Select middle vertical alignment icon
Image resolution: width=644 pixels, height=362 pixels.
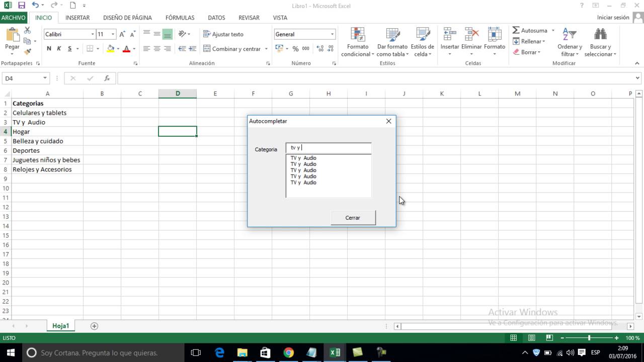157,34
